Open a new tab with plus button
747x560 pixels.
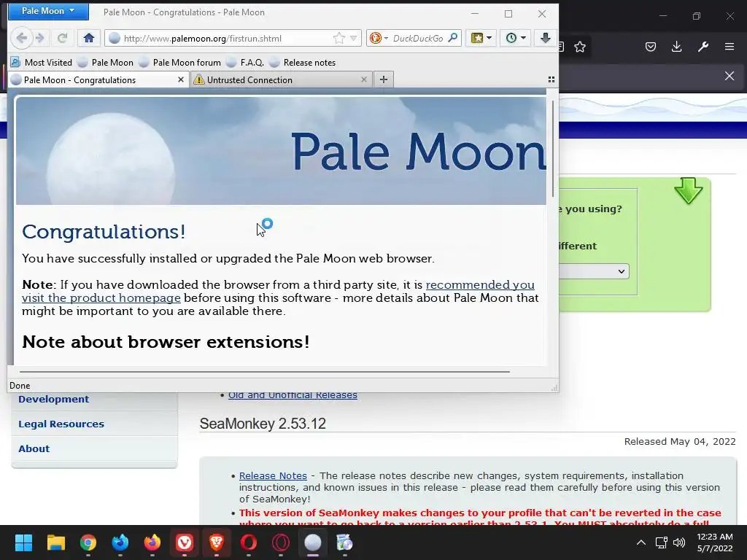tap(384, 79)
